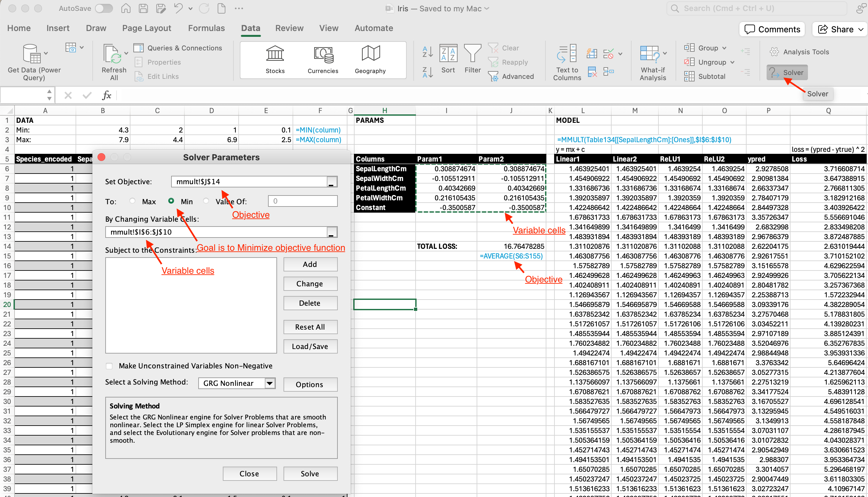
Task: Expand the Ungroup dropdown
Action: (732, 62)
